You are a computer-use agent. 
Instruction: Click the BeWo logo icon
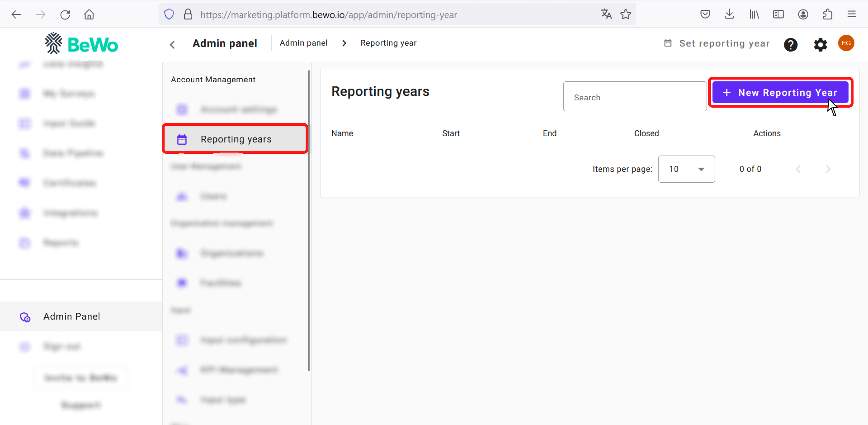pos(53,43)
